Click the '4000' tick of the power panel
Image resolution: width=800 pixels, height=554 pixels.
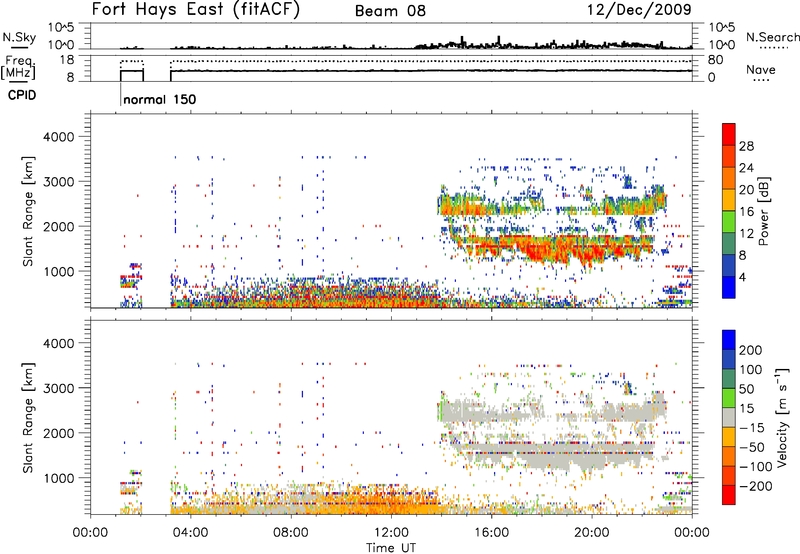point(58,137)
